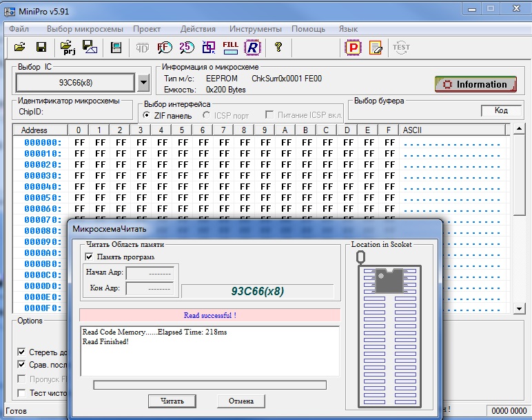Screen dimensions: 532x420
Task: Click the Начал Адр input field
Action: [150, 273]
